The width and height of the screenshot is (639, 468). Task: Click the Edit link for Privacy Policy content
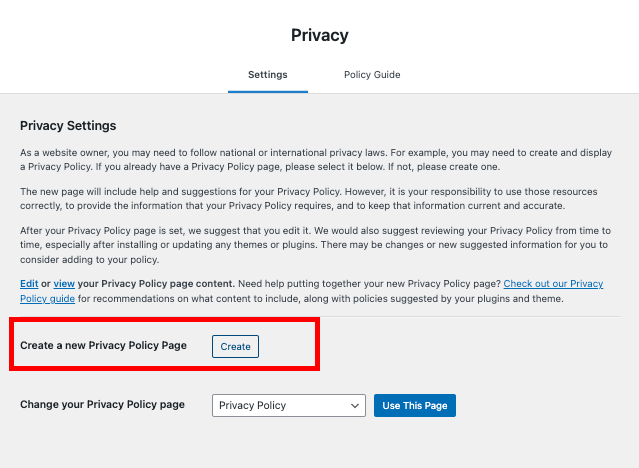pyautogui.click(x=29, y=284)
